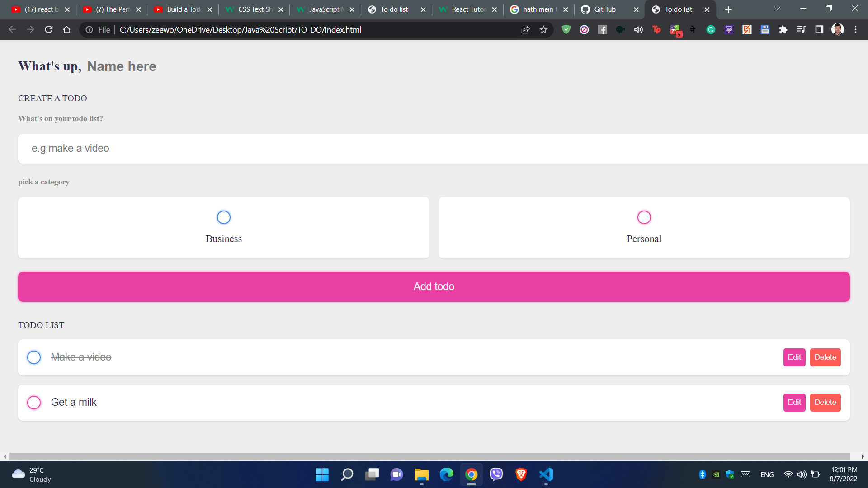Open File Explorer from taskbar

tap(421, 474)
